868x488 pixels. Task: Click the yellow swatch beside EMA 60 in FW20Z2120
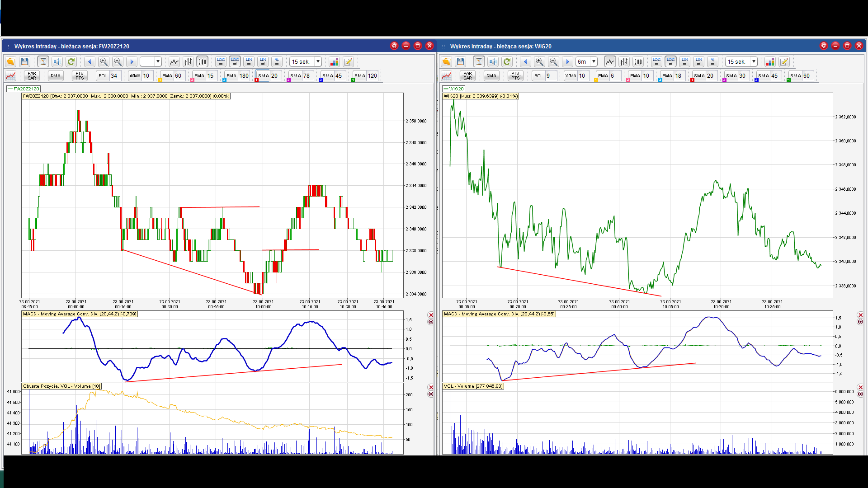tap(160, 80)
